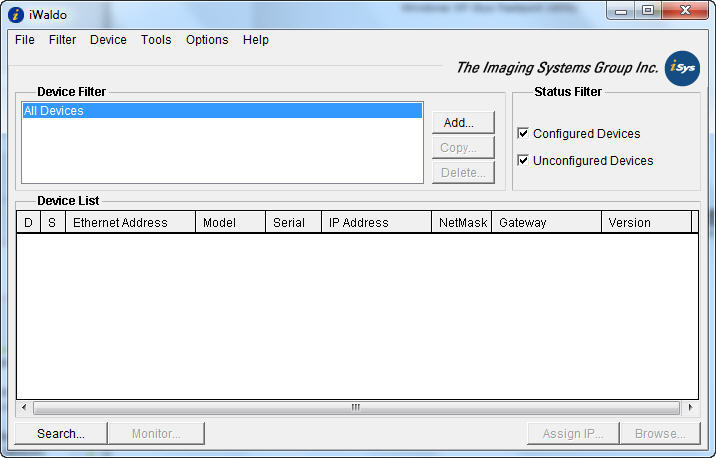Sort by Serial column header
The width and height of the screenshot is (716, 458).
point(293,222)
